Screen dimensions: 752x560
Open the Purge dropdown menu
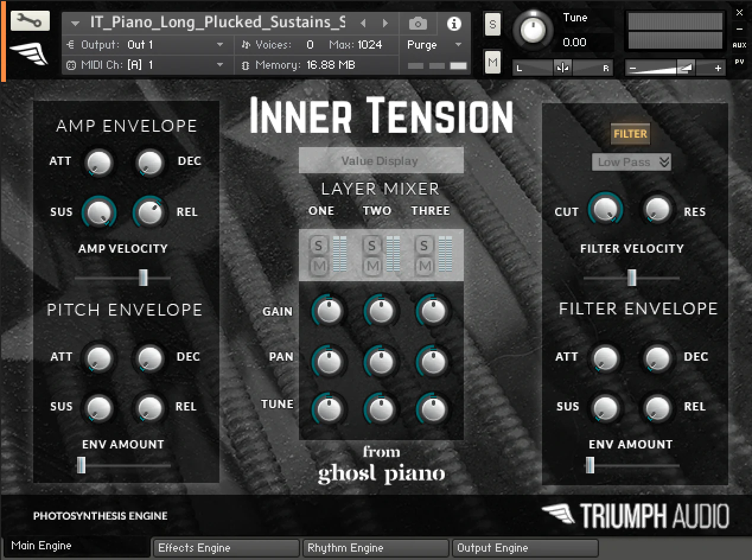click(x=434, y=45)
